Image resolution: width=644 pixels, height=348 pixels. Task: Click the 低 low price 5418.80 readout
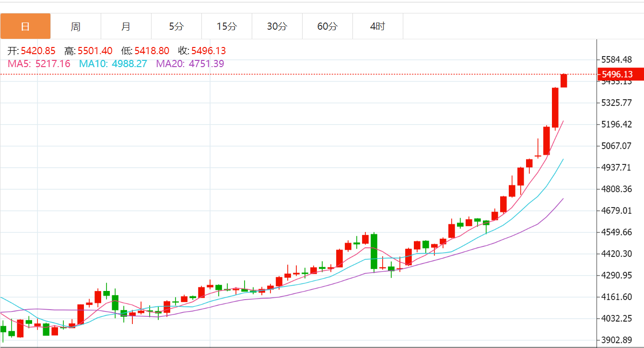tap(145, 51)
